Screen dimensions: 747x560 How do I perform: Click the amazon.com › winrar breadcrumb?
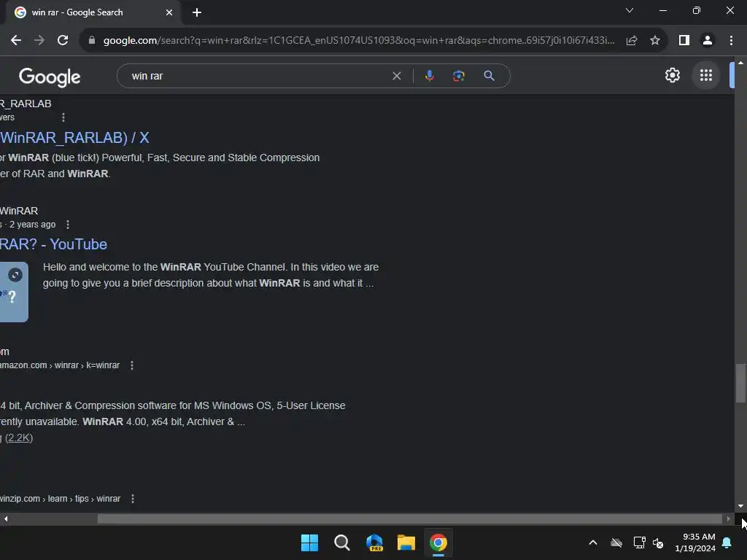click(60, 365)
